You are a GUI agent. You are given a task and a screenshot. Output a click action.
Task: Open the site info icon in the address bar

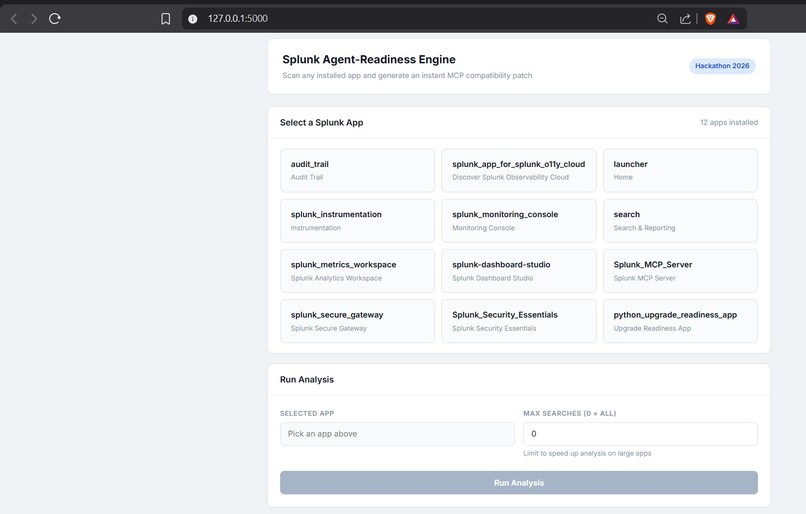193,19
